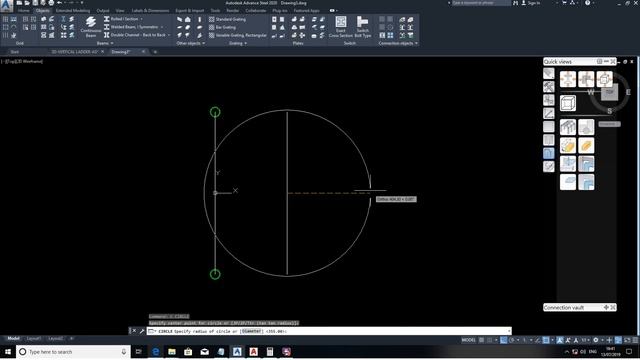Open the Autodesk application menu logo

pos(6,5)
